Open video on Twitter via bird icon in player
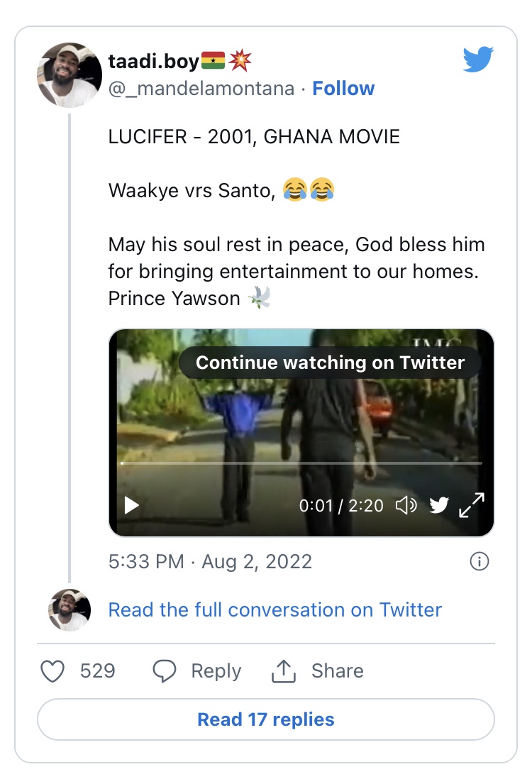 [x=439, y=505]
